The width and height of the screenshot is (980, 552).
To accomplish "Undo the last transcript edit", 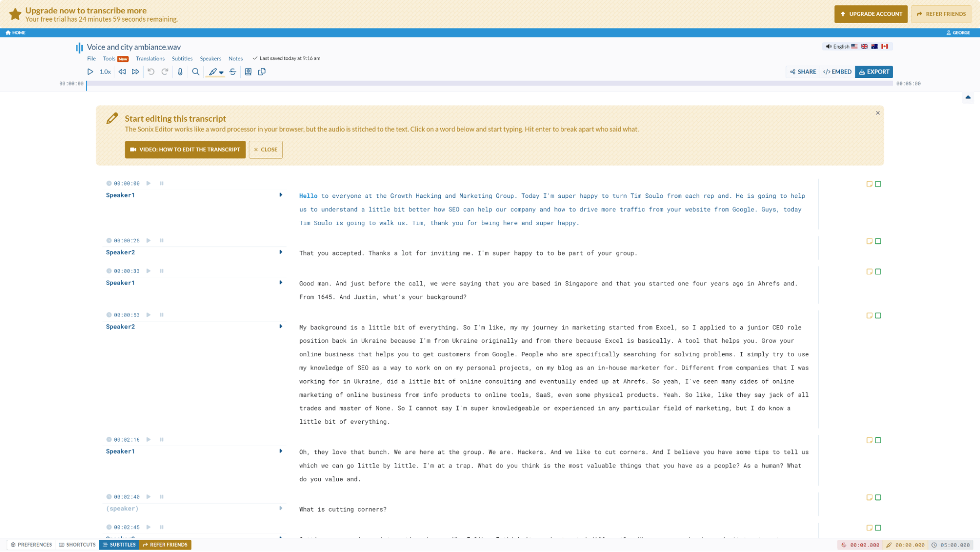I will pos(151,72).
